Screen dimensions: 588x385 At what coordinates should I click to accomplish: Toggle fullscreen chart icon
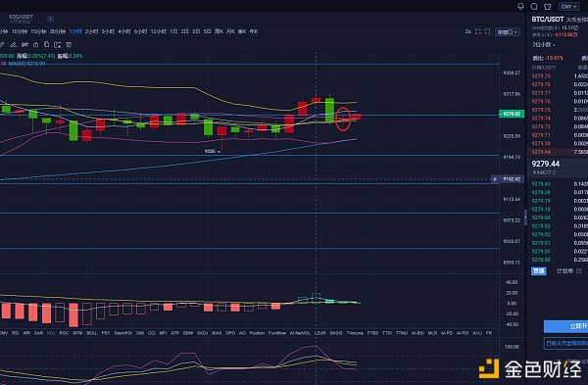tap(478, 31)
